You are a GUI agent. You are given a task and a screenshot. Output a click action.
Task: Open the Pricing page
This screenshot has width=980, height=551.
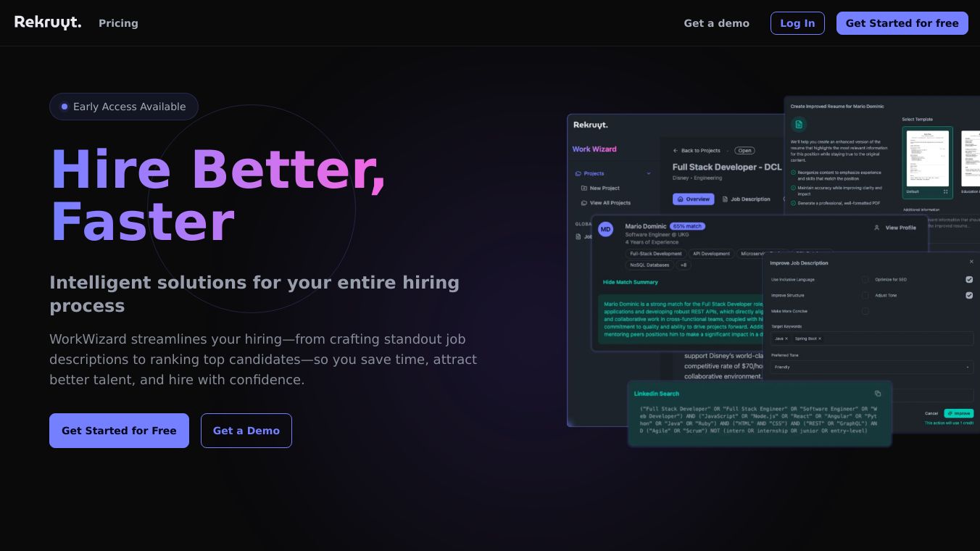[x=118, y=23]
